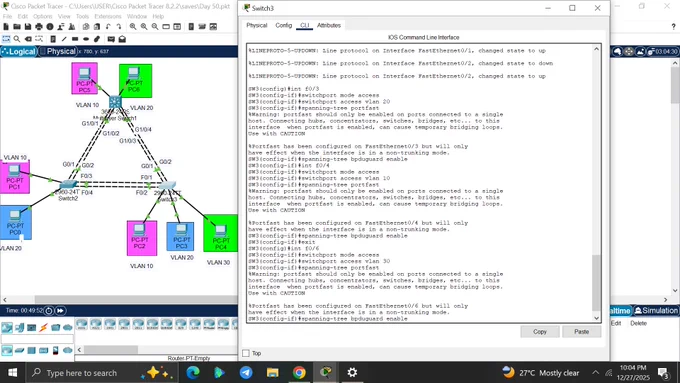Select the Draw Line tool

pyautogui.click(x=64, y=39)
